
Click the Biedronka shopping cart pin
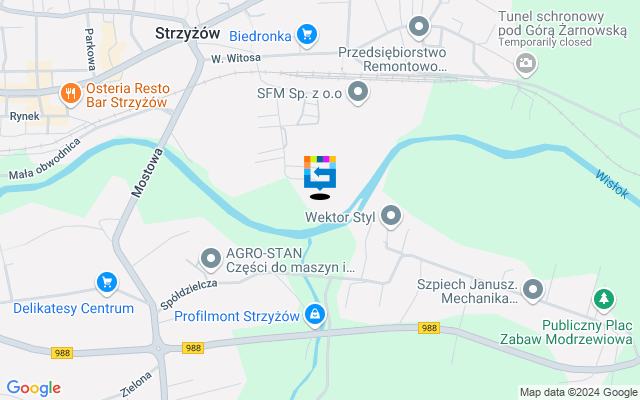pyautogui.click(x=307, y=35)
